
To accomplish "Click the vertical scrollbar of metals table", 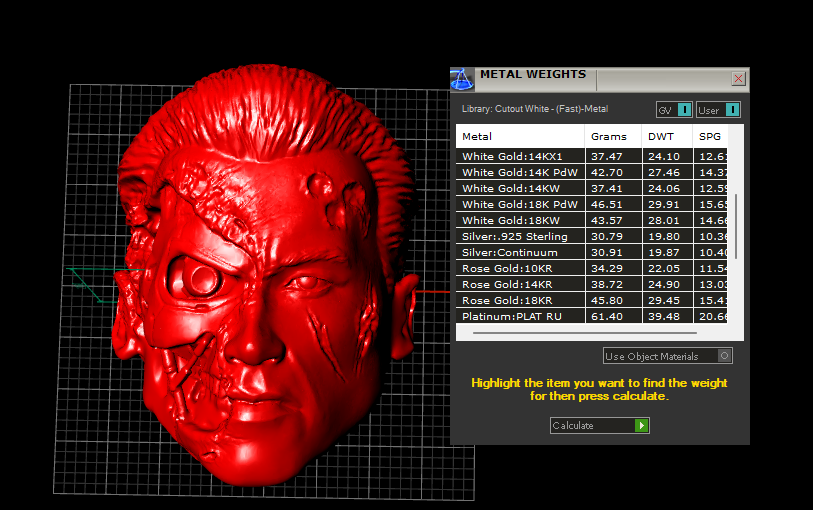I will [x=736, y=226].
